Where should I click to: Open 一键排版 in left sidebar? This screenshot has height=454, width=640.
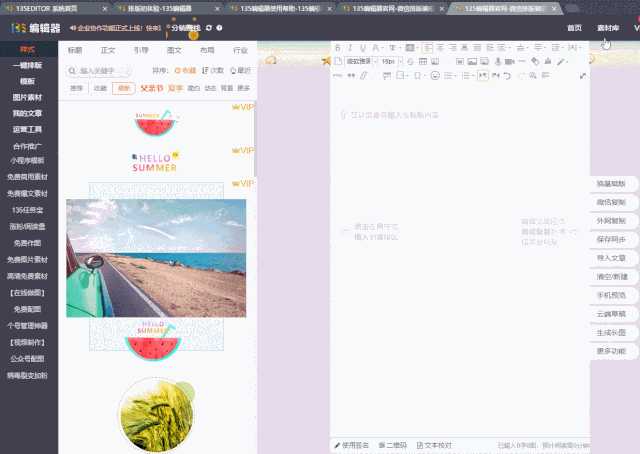tap(27, 65)
